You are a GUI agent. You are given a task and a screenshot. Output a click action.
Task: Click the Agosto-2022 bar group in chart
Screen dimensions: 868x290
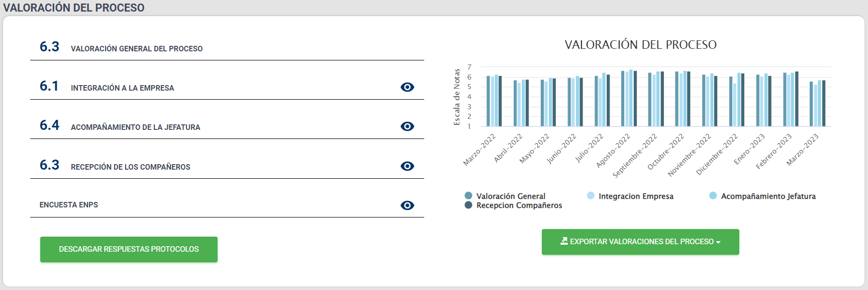point(629,99)
